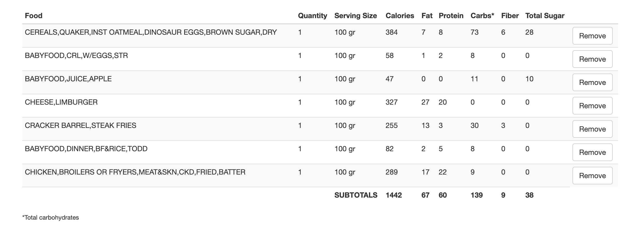Screen dimensions: 644x231
Task: Click the 1442 calories subtotal value
Action: (394, 195)
